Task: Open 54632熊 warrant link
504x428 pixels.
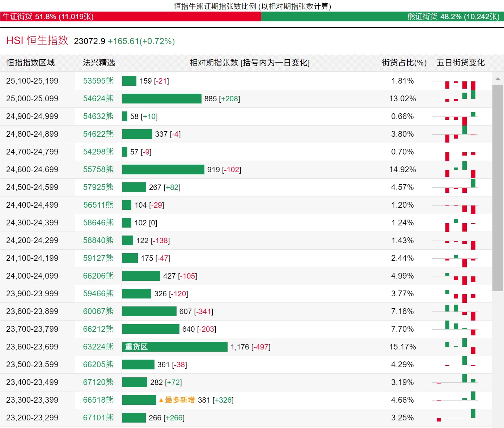Action: 98,116
